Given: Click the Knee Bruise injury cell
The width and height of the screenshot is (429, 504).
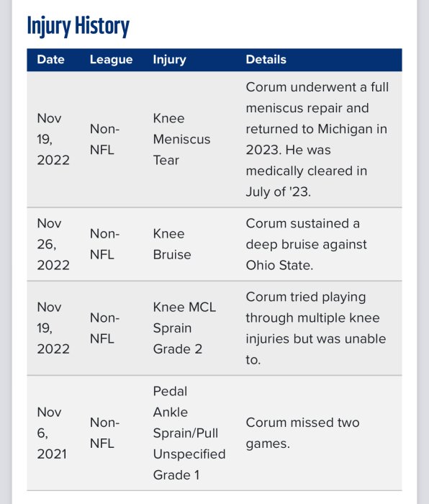Looking at the screenshot, I should (172, 244).
